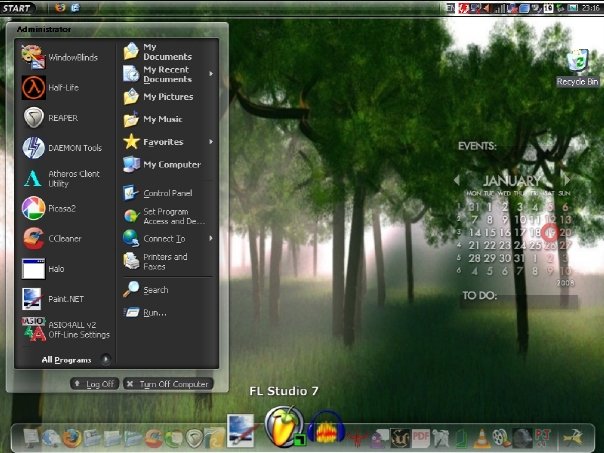
Task: Click the Administrator user name header
Action: click(44, 29)
